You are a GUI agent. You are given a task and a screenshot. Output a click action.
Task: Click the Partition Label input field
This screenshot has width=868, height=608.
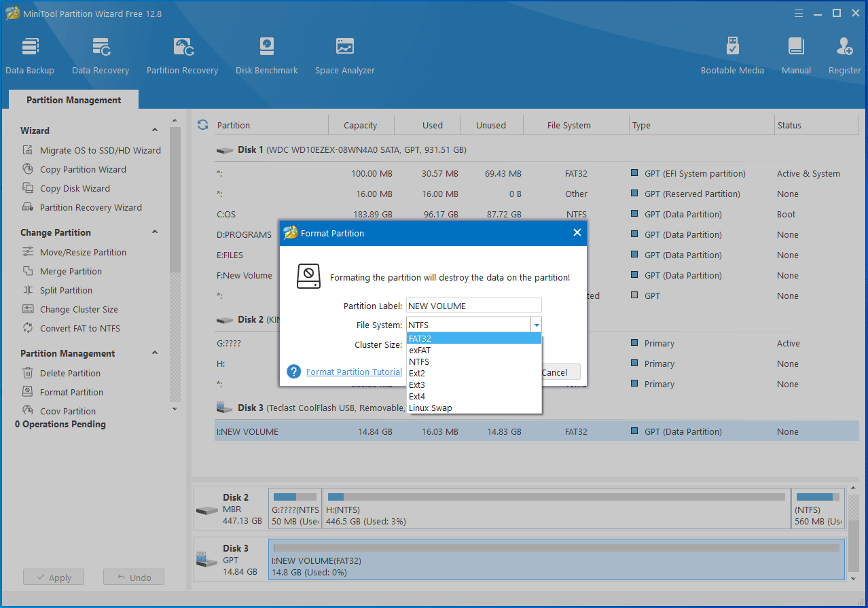474,306
